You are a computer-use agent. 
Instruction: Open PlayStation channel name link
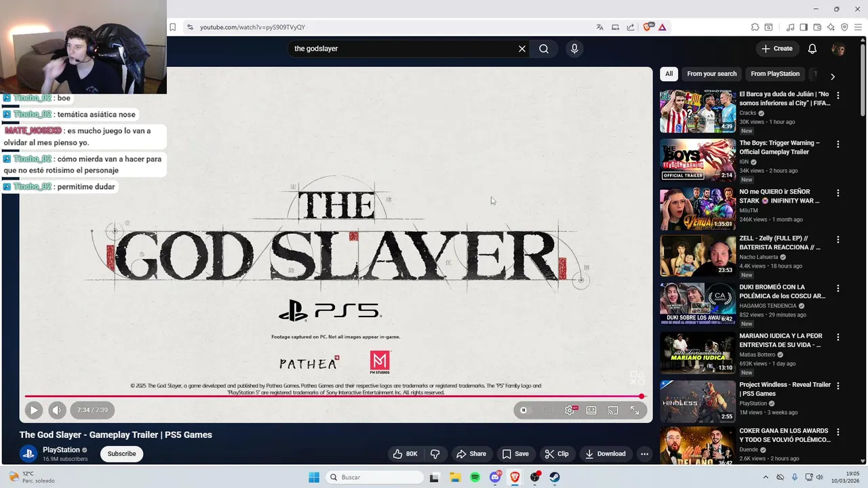(61, 450)
